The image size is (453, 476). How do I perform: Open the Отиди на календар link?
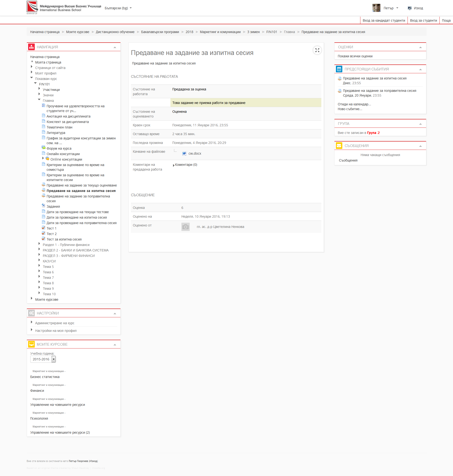pyautogui.click(x=354, y=104)
